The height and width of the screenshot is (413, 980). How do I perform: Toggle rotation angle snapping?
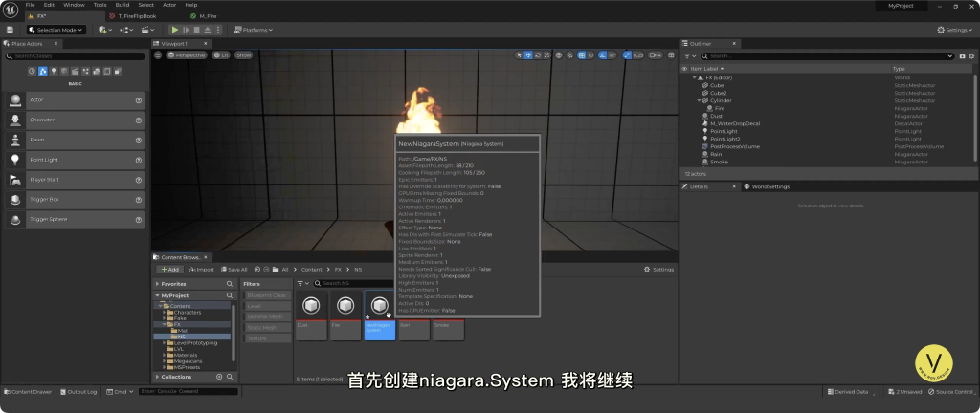coord(603,54)
